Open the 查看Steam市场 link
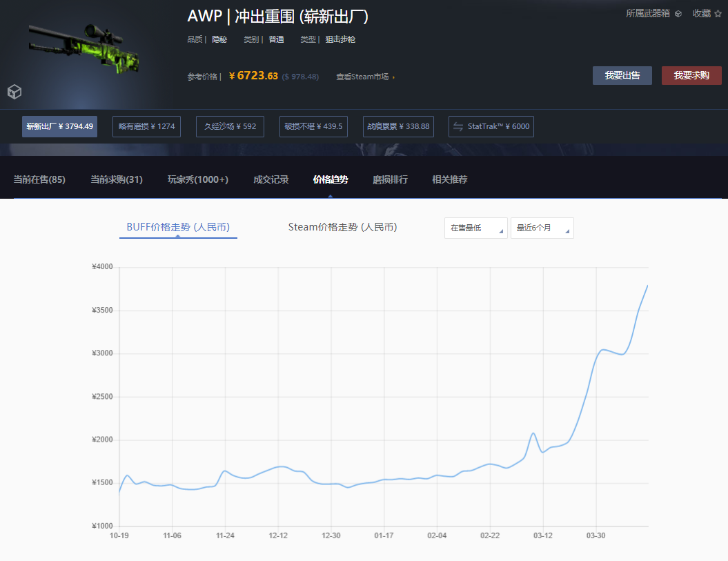This screenshot has width=728, height=561. [362, 77]
